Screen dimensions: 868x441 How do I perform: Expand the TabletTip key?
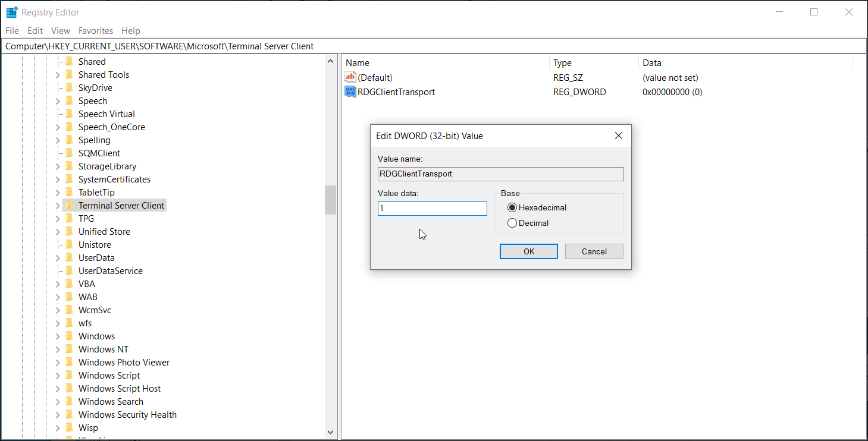tap(58, 193)
